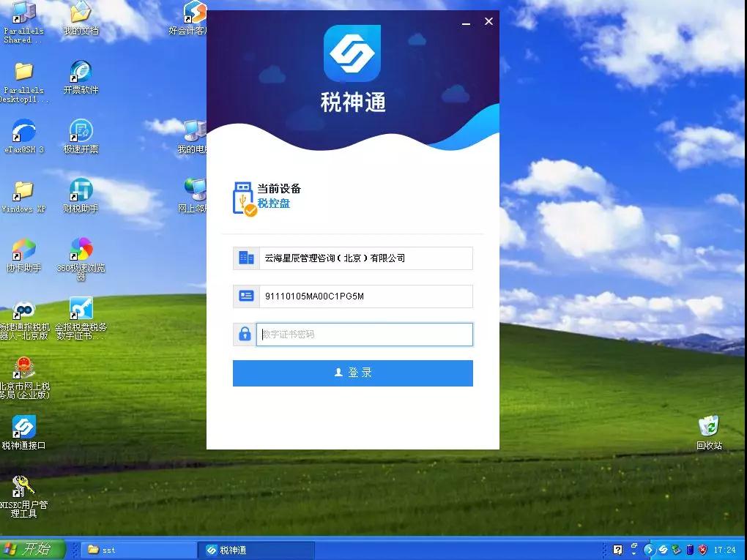The image size is (747, 560).
Task: Click the taxpayer ID field 91110105MA00C1PG5M
Action: [x=364, y=296]
